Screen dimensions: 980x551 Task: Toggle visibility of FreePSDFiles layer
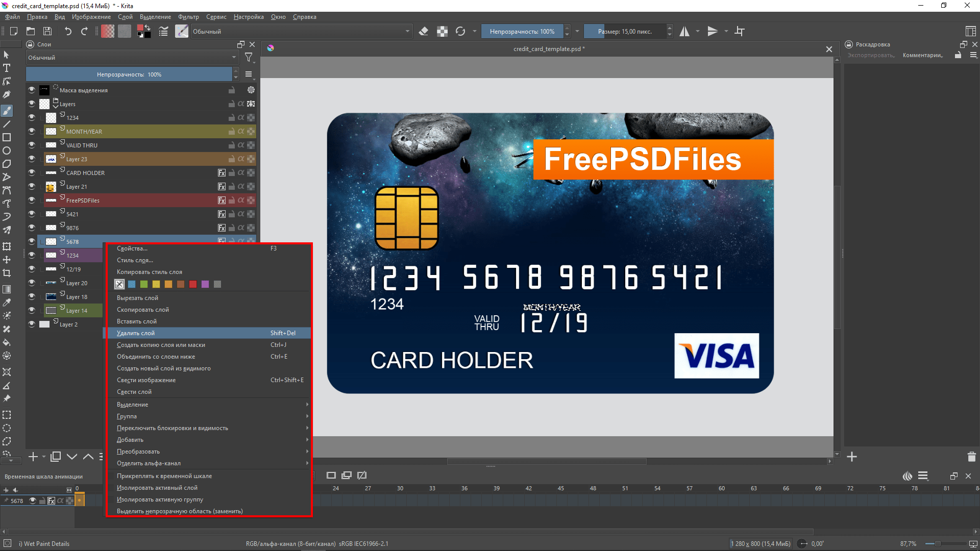(x=30, y=200)
